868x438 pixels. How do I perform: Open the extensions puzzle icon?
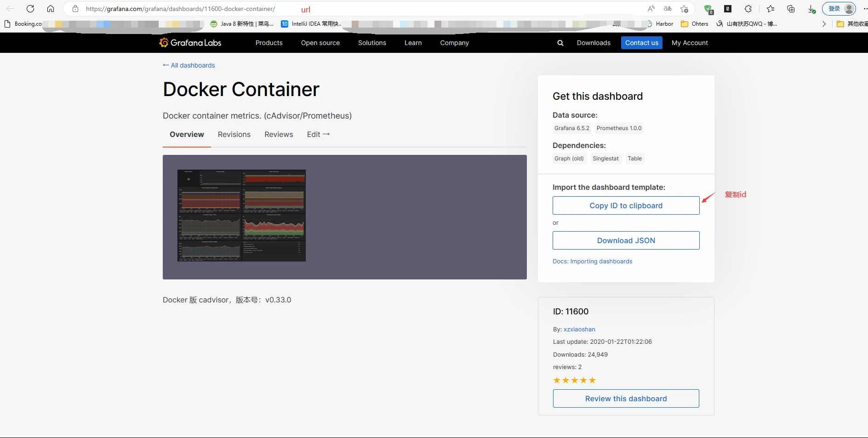pos(748,9)
